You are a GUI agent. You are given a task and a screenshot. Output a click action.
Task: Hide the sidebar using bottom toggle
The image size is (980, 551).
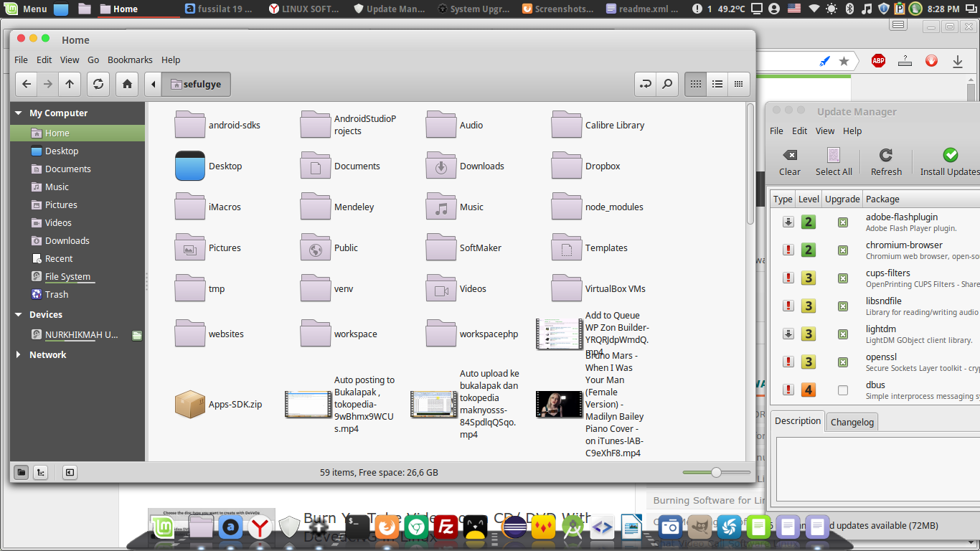click(x=70, y=472)
